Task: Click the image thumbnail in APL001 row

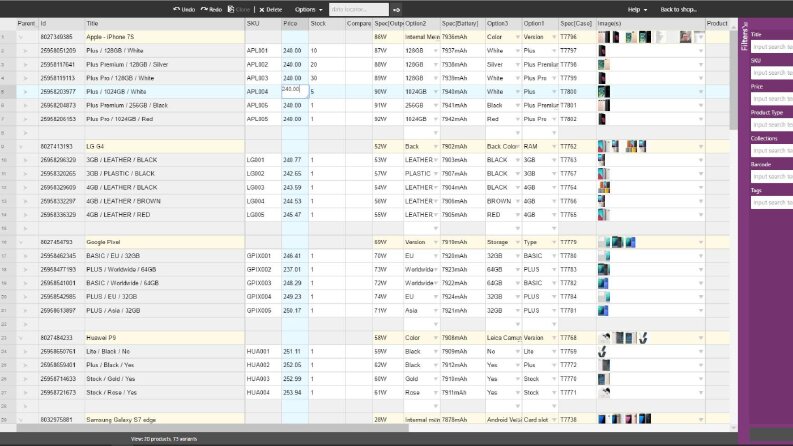Action: point(602,51)
